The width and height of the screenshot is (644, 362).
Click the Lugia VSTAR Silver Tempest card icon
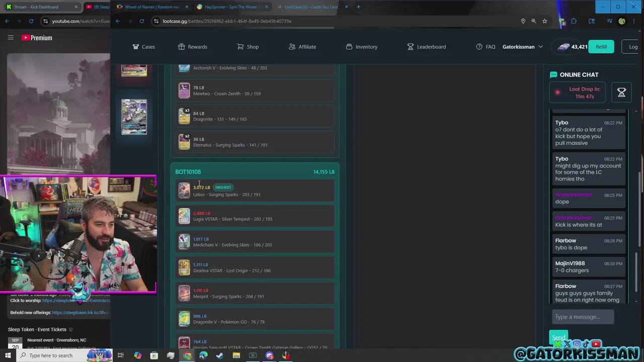(x=184, y=216)
